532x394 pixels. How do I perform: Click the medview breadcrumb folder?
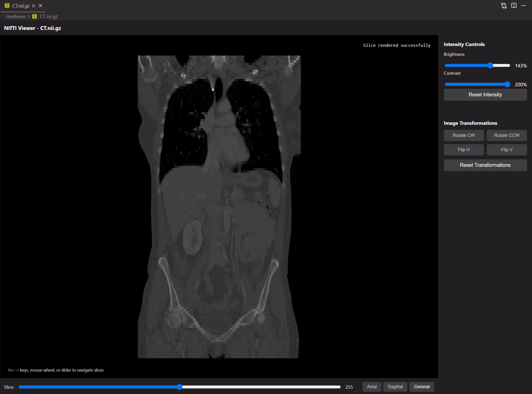16,16
